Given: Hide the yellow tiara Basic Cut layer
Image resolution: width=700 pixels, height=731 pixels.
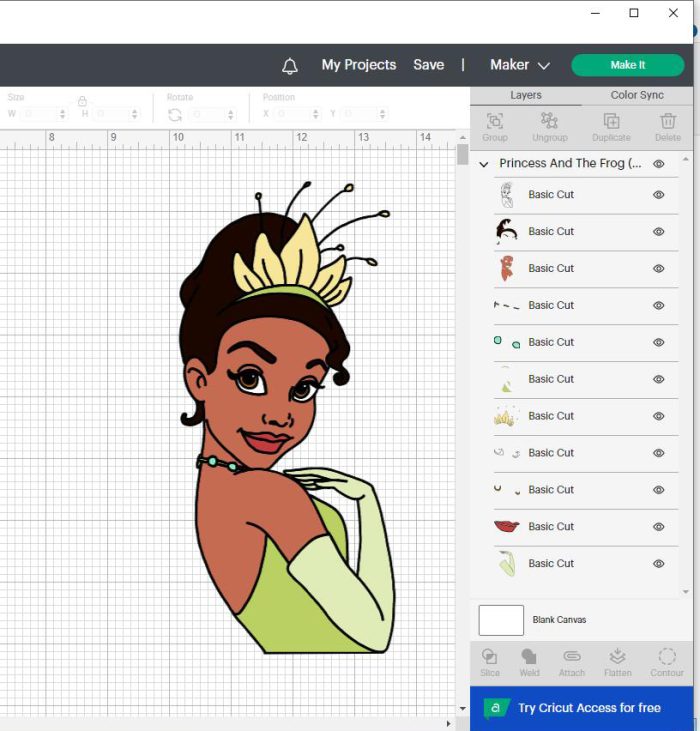Looking at the screenshot, I should [659, 416].
